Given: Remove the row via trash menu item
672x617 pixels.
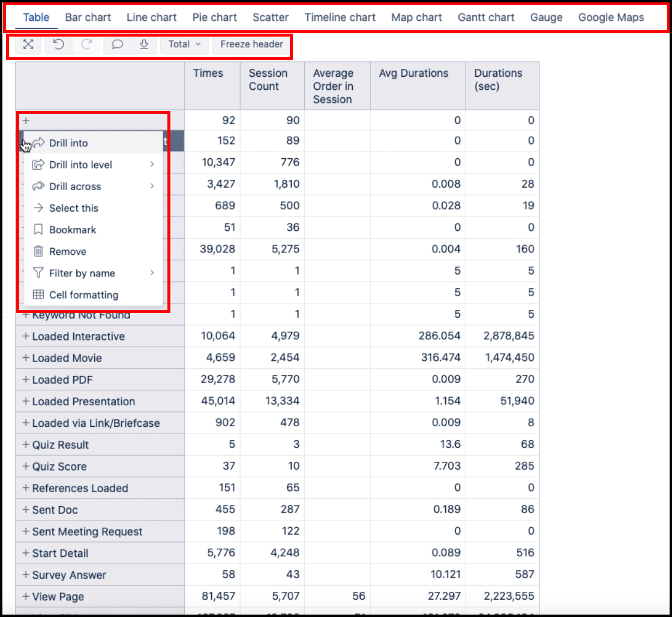Looking at the screenshot, I should click(67, 251).
